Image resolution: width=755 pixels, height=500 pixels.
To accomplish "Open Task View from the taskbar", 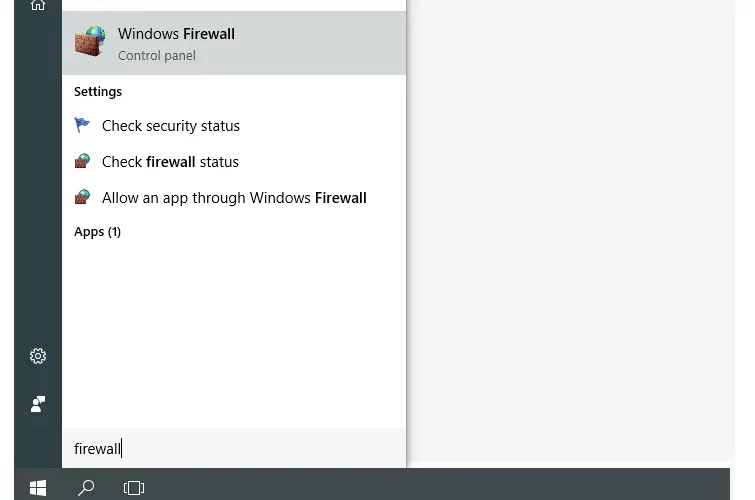I will 134,487.
